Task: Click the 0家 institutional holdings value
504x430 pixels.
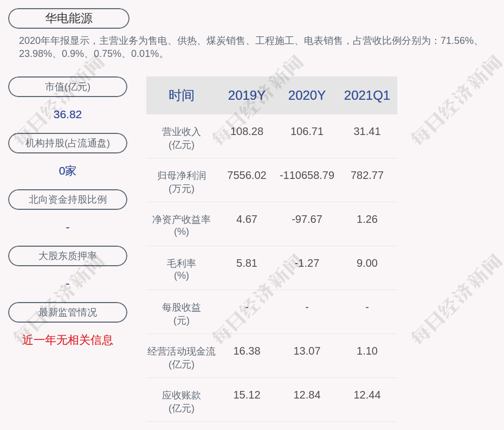Action: (68, 171)
